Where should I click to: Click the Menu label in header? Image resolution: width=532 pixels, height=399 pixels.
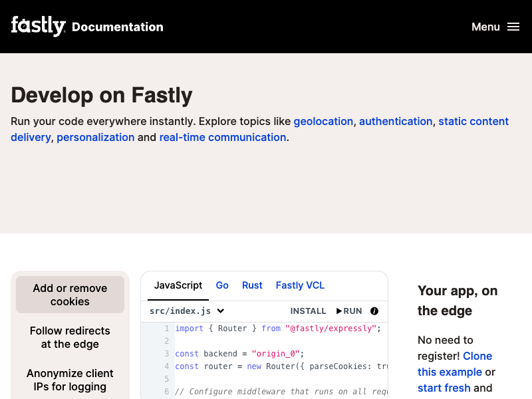pos(485,27)
